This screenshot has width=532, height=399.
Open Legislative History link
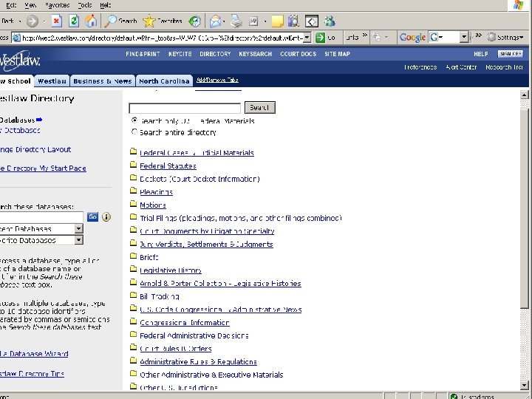click(x=171, y=270)
